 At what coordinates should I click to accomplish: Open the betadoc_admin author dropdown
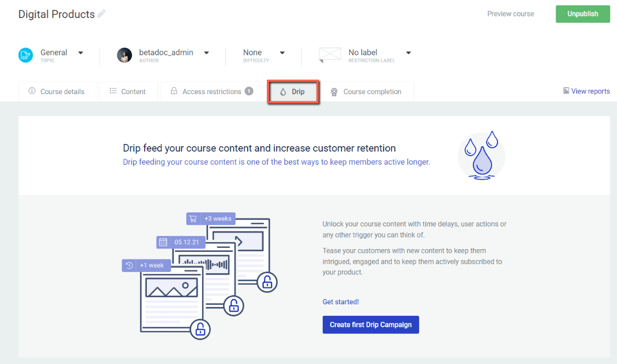[207, 53]
